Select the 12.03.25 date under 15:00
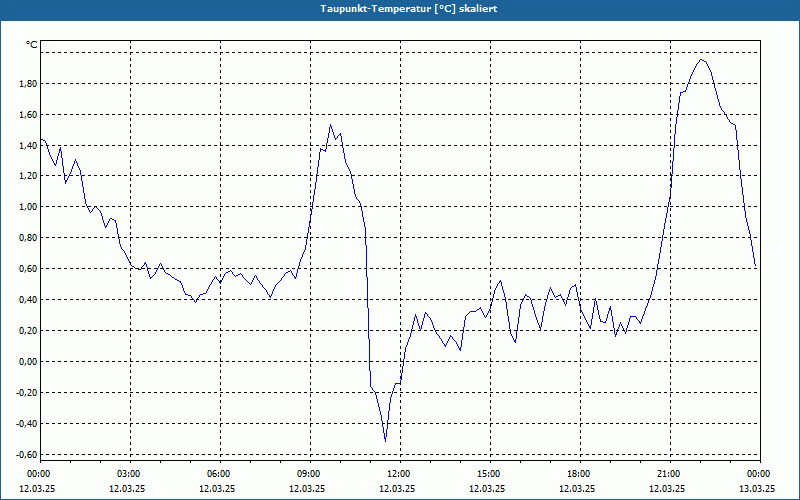Screen dimensions: 800x500 (487, 488)
